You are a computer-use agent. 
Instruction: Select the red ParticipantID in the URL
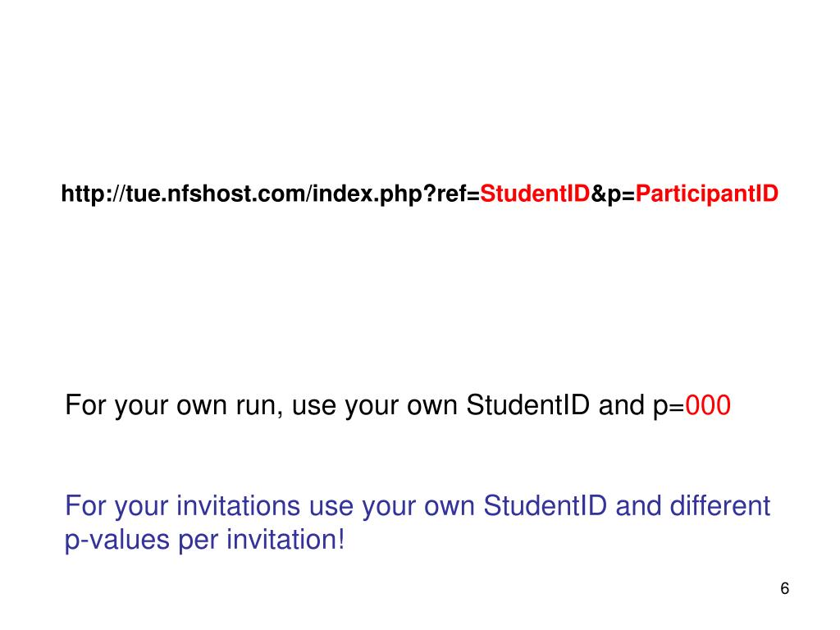click(706, 194)
